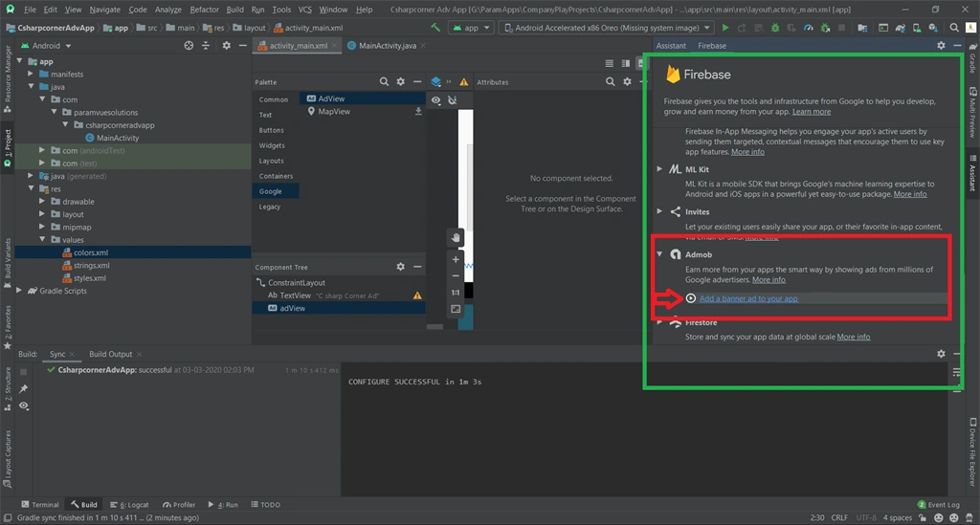The height and width of the screenshot is (525, 980).
Task: Toggle view options eye icon in design toolbar
Action: (x=435, y=99)
